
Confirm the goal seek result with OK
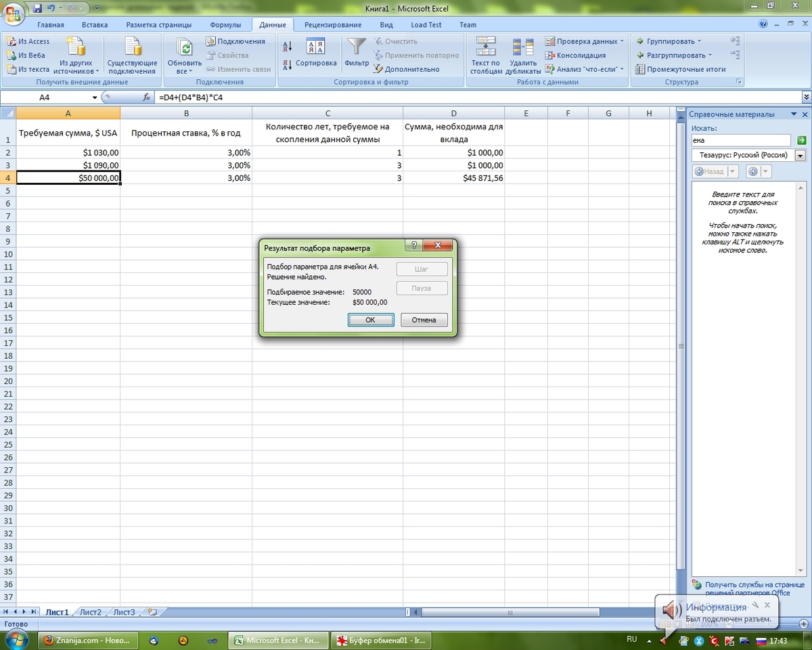pos(370,320)
